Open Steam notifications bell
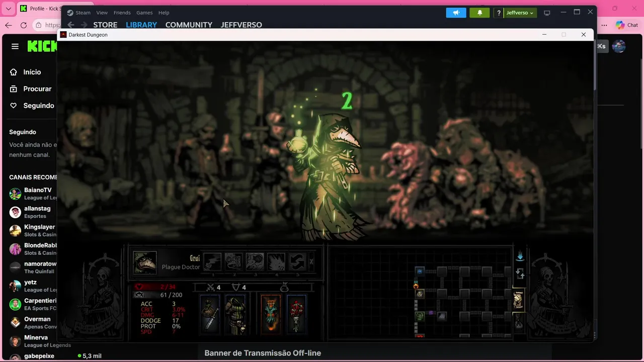Screen dimensions: 644x362 coord(479,13)
